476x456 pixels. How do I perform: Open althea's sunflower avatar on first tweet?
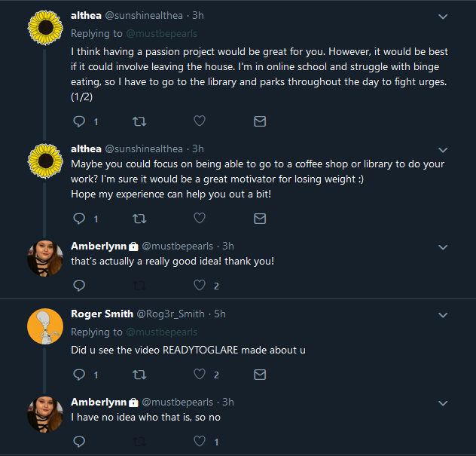[45, 28]
